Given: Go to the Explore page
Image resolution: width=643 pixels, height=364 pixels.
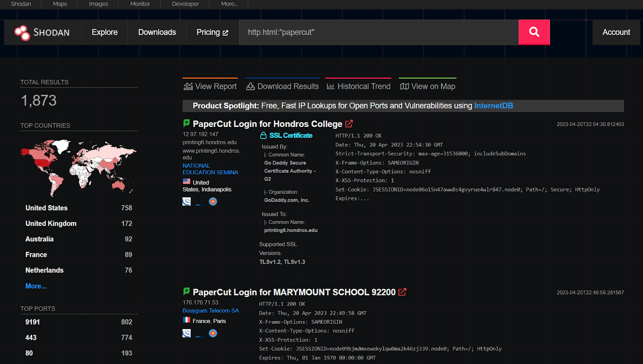Looking at the screenshot, I should 104,32.
